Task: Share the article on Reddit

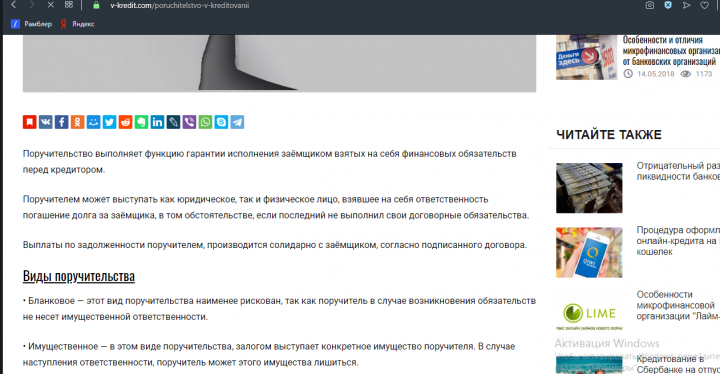Action: (125, 122)
